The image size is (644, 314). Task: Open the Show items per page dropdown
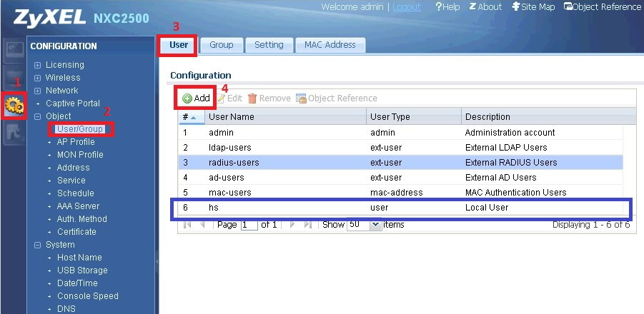coord(376,225)
